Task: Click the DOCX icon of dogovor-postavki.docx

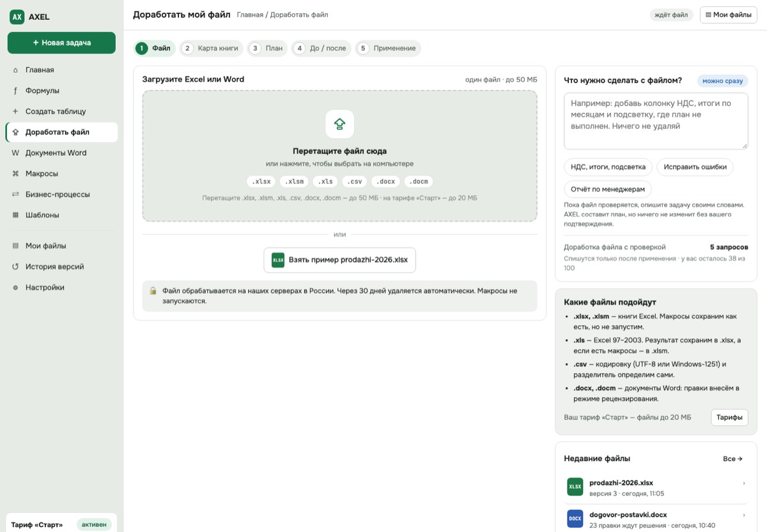Action: tap(575, 519)
